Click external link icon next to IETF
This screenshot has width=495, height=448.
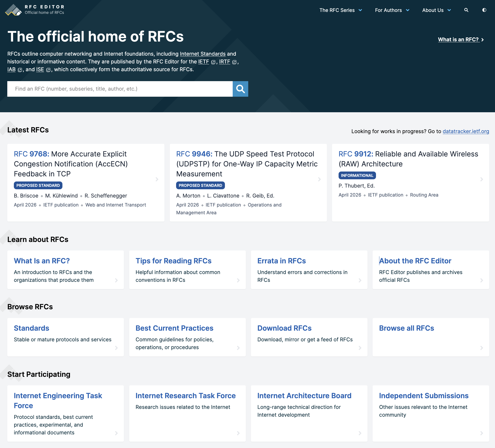point(213,62)
